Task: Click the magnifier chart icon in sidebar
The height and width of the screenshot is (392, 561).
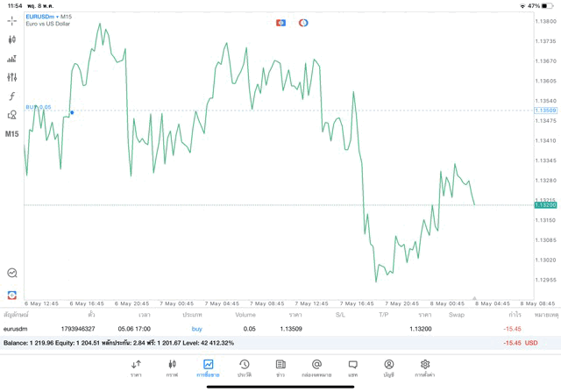Action: 12,274
